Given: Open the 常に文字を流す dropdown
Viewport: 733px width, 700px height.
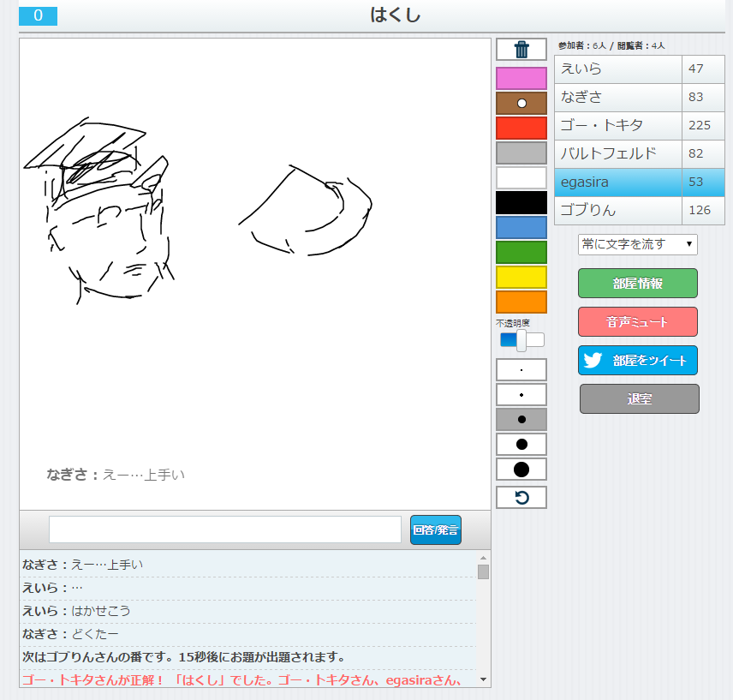Looking at the screenshot, I should tap(638, 244).
